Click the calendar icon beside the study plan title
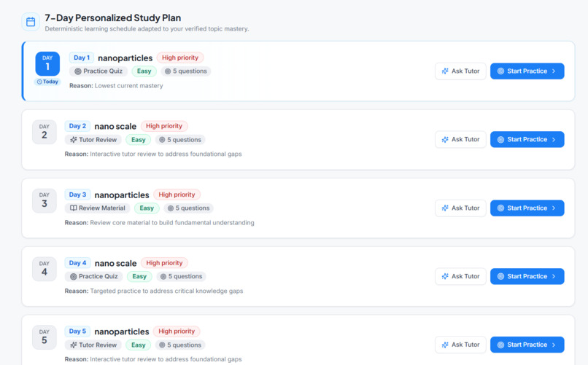 point(31,22)
